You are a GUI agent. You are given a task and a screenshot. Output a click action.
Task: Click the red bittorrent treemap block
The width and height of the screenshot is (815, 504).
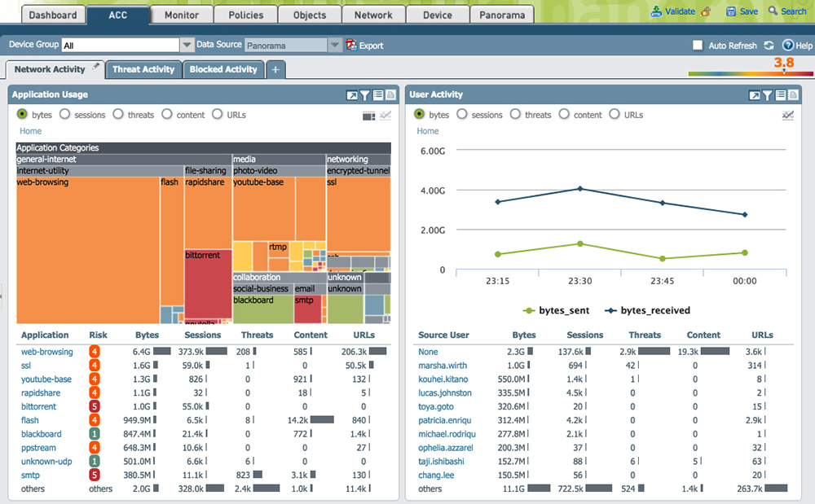click(208, 284)
